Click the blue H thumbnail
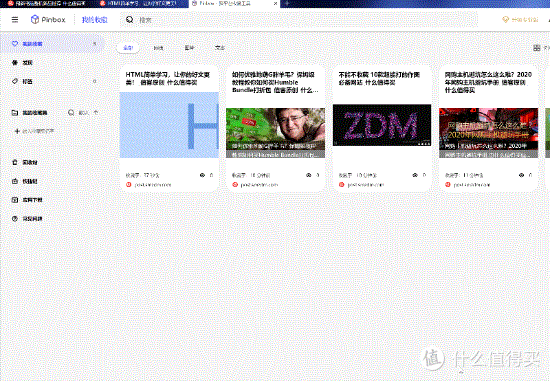Viewport: 550px width, 381px height. coord(169,125)
